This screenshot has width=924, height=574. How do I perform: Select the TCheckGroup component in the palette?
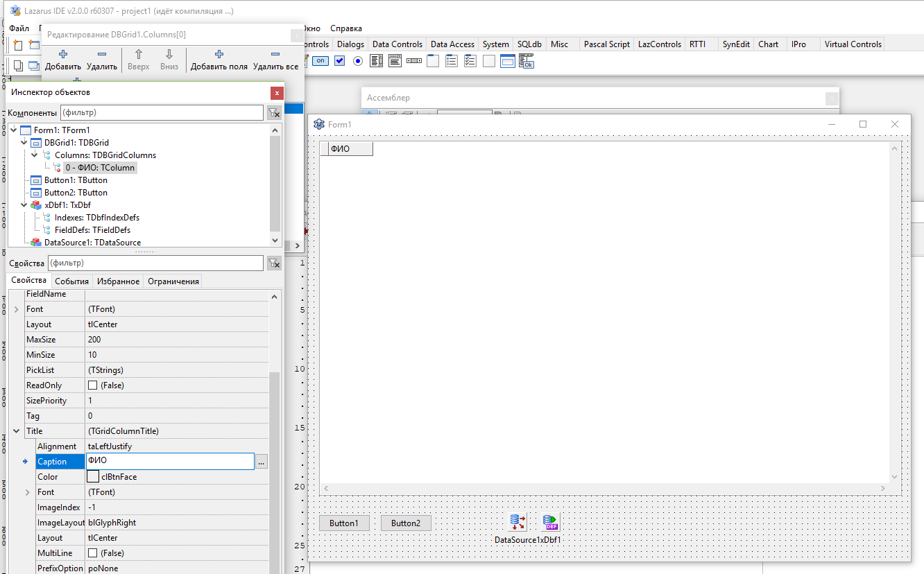click(470, 61)
